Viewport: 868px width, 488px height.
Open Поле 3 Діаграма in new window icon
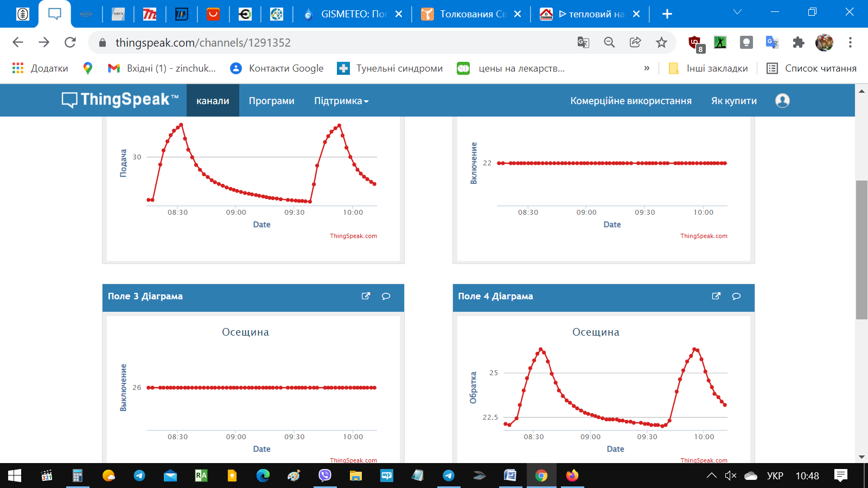tap(366, 296)
